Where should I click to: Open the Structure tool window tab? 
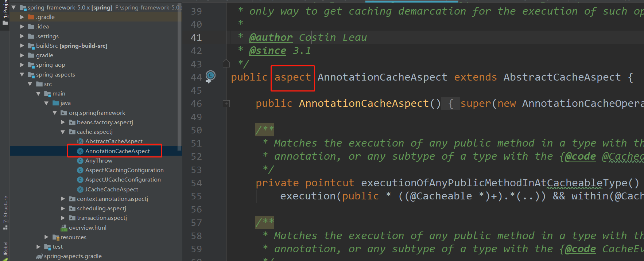5,213
